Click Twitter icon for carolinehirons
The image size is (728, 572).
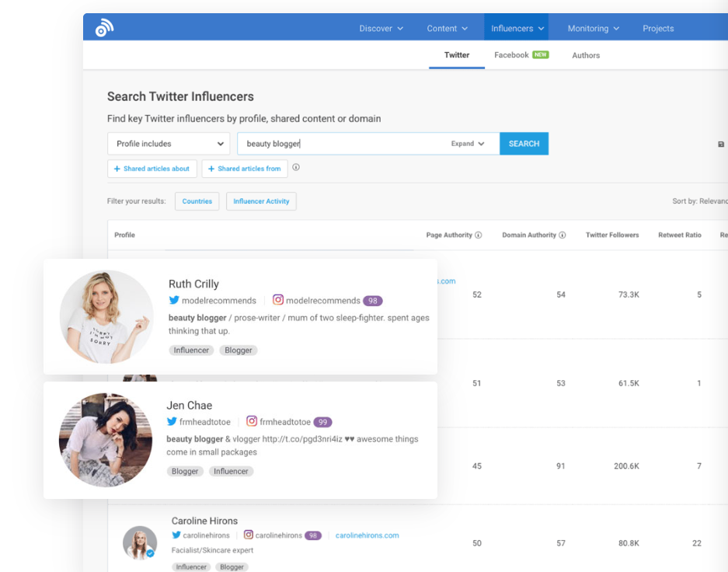pos(176,535)
